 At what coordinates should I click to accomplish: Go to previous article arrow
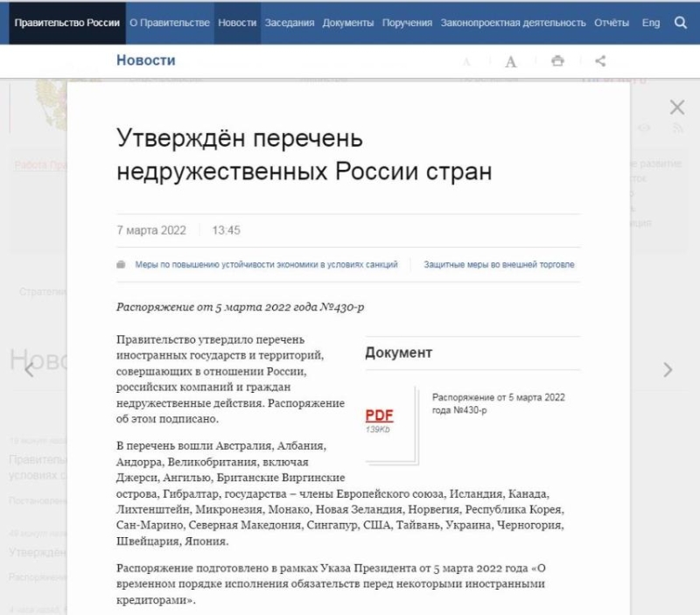[30, 369]
